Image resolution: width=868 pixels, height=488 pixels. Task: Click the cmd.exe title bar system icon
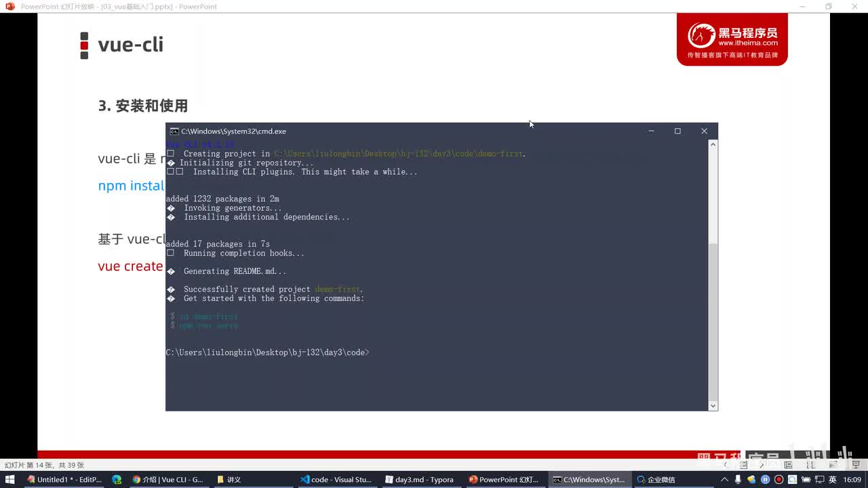[174, 131]
